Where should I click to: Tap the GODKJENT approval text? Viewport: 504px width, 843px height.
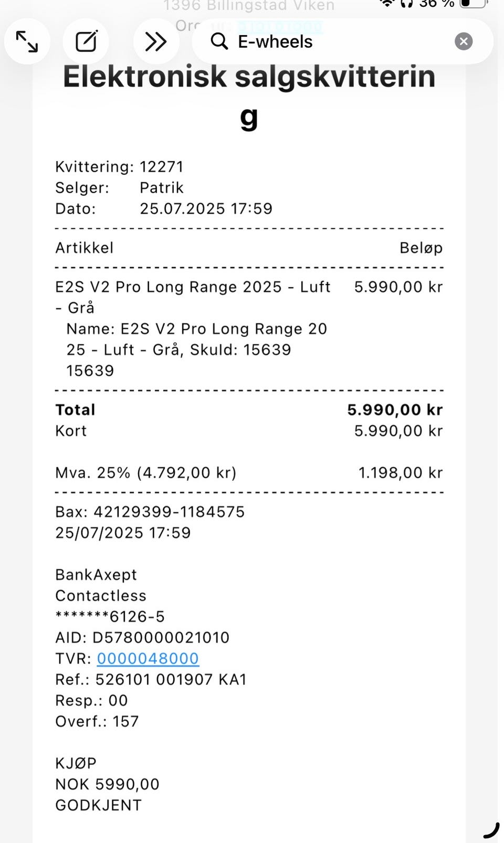pyautogui.click(x=99, y=805)
